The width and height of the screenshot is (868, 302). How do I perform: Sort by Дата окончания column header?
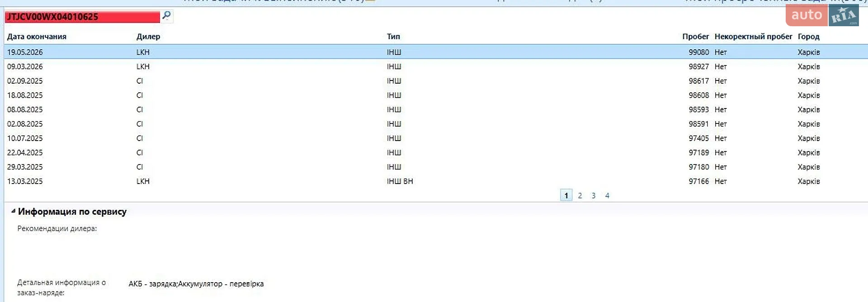pos(37,37)
